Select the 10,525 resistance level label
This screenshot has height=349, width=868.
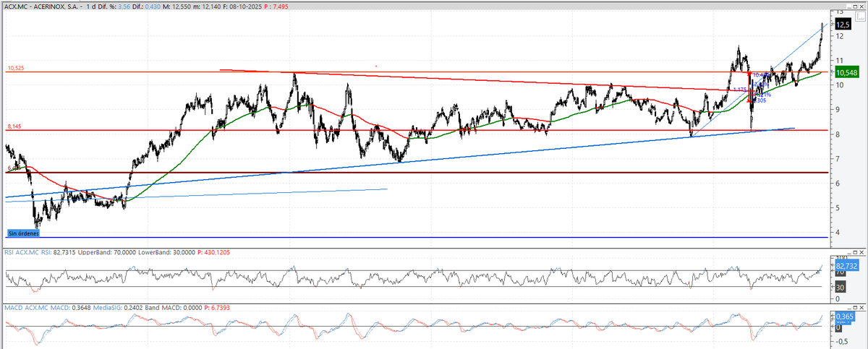click(x=16, y=69)
